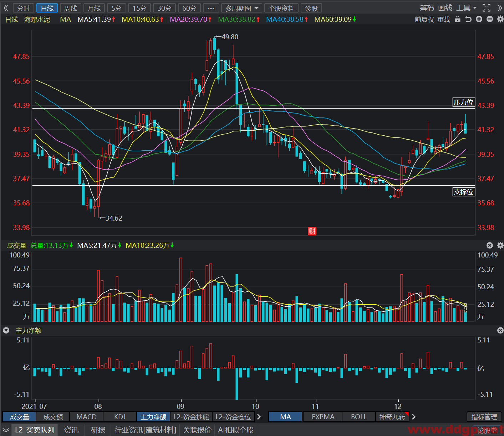
Task: Click the double left arrow back icon
Action: tap(6, 8)
